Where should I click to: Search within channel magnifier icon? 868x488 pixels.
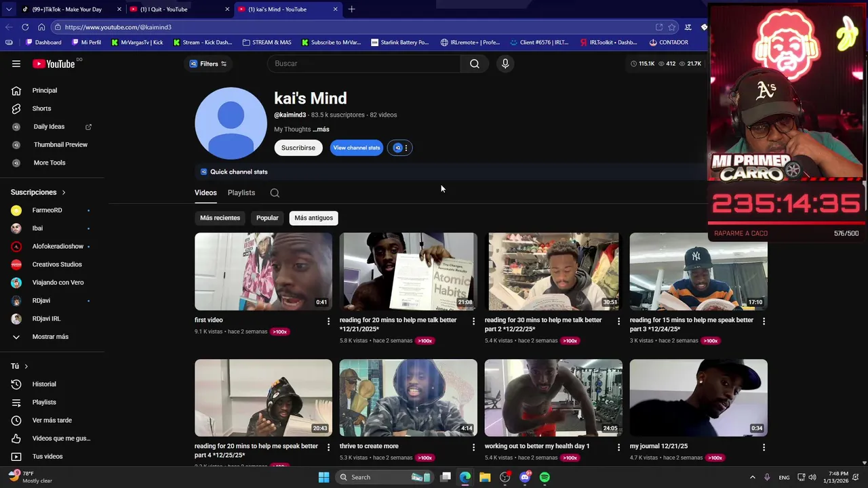point(275,193)
